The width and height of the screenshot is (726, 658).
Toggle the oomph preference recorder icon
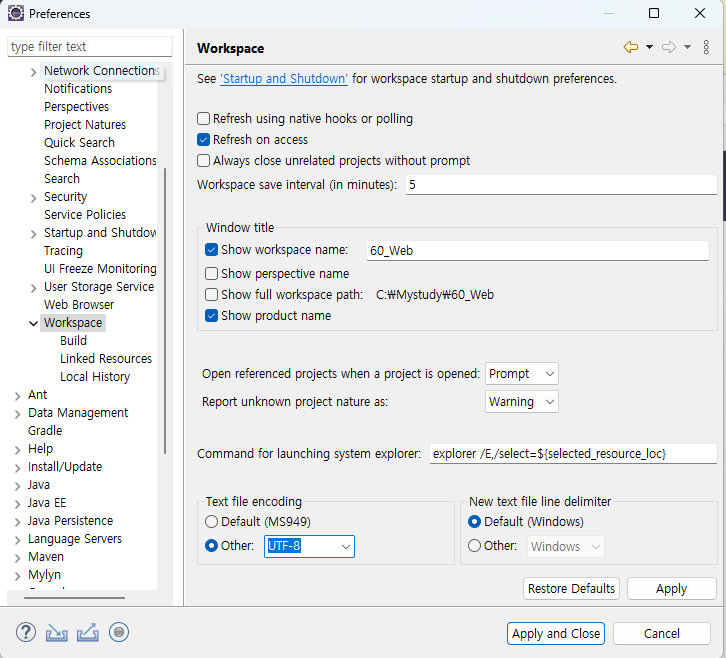(119, 632)
